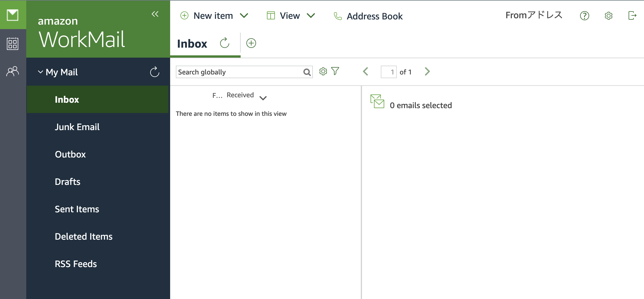
Task: Open search settings gear icon
Action: click(x=323, y=71)
